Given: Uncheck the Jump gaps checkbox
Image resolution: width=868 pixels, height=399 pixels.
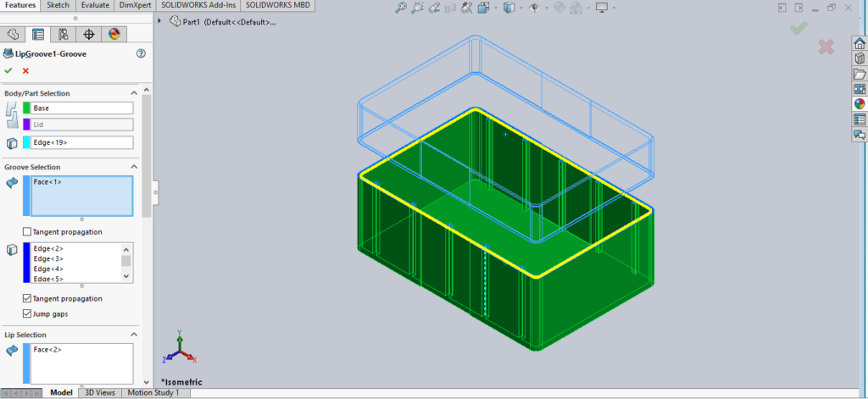Looking at the screenshot, I should (x=26, y=313).
